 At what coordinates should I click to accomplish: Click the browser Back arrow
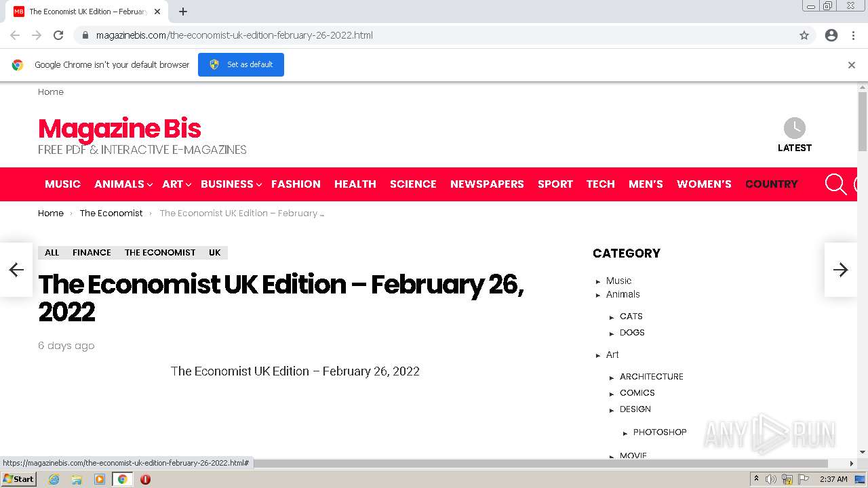point(15,35)
